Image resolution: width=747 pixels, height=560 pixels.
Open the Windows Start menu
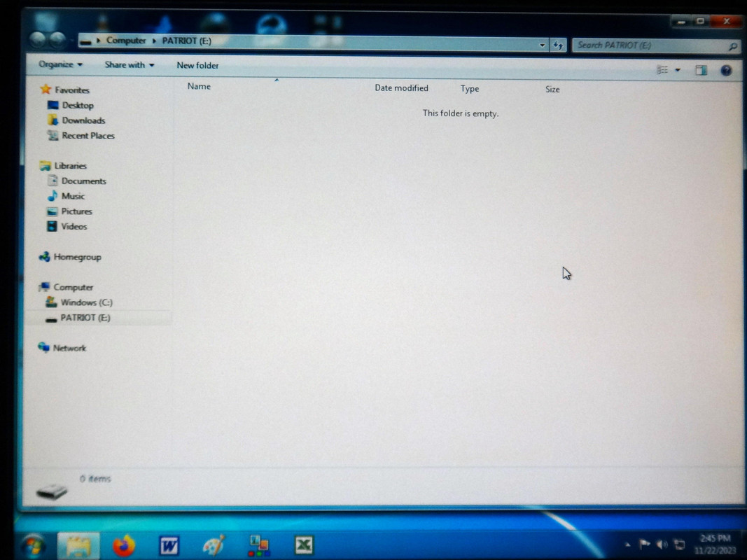(x=34, y=546)
